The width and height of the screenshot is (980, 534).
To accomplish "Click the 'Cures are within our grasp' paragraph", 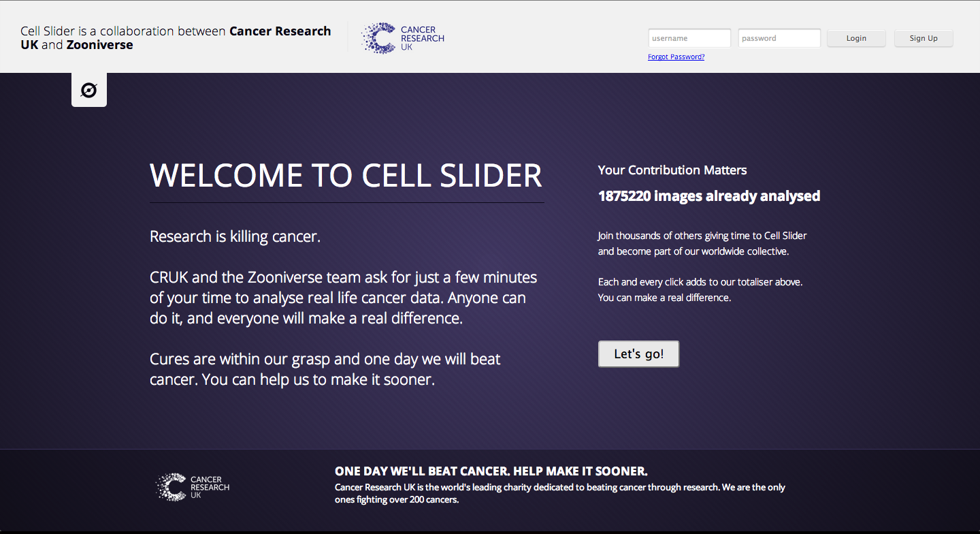I will (325, 369).
